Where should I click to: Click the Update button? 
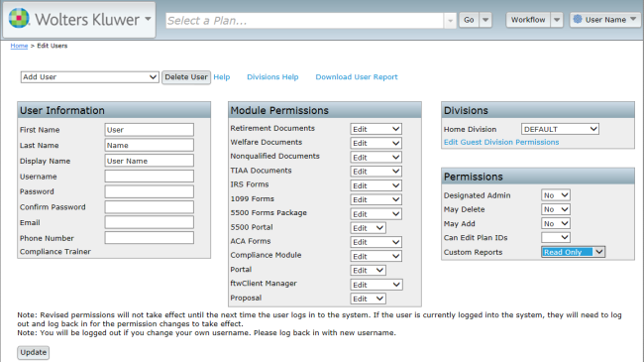coord(34,352)
